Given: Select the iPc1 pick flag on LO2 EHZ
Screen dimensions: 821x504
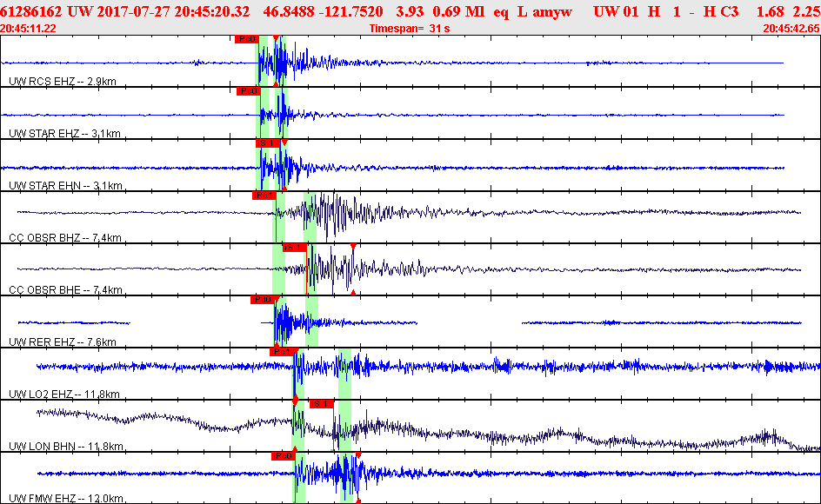Looking at the screenshot, I should (281, 352).
